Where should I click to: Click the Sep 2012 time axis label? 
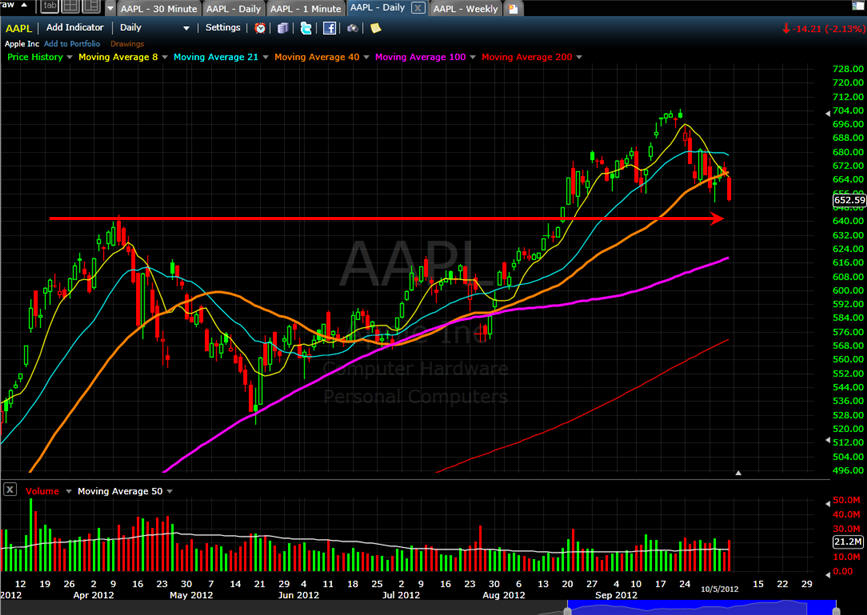[616, 595]
